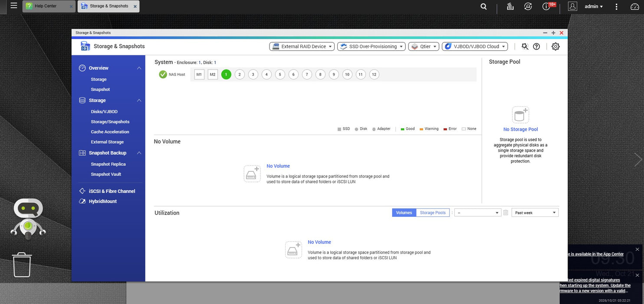644x304 pixels.
Task: Open the Past week time range dropdown
Action: click(535, 213)
